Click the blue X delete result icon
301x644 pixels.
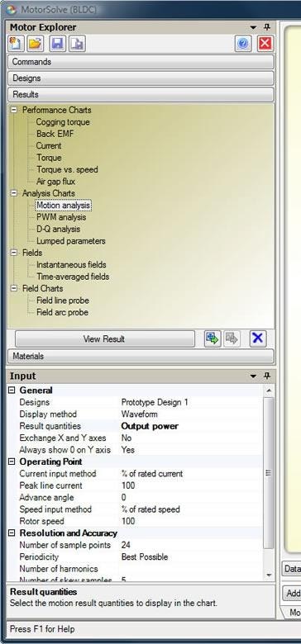pyautogui.click(x=258, y=339)
